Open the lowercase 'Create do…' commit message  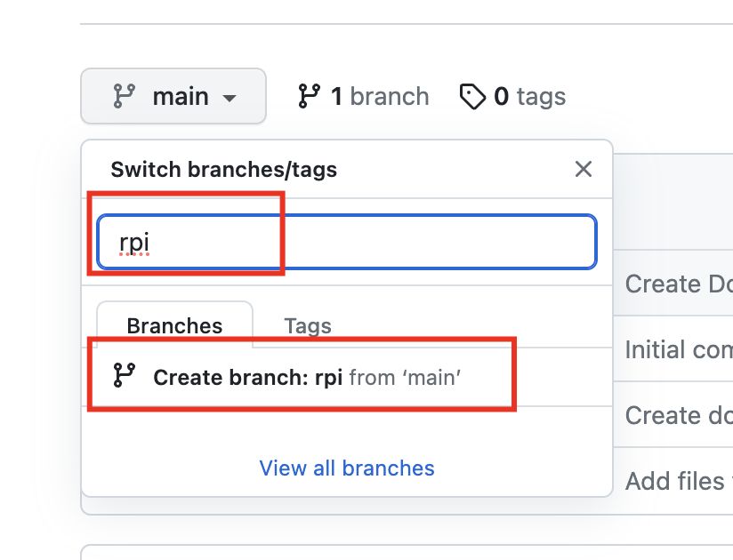click(678, 415)
